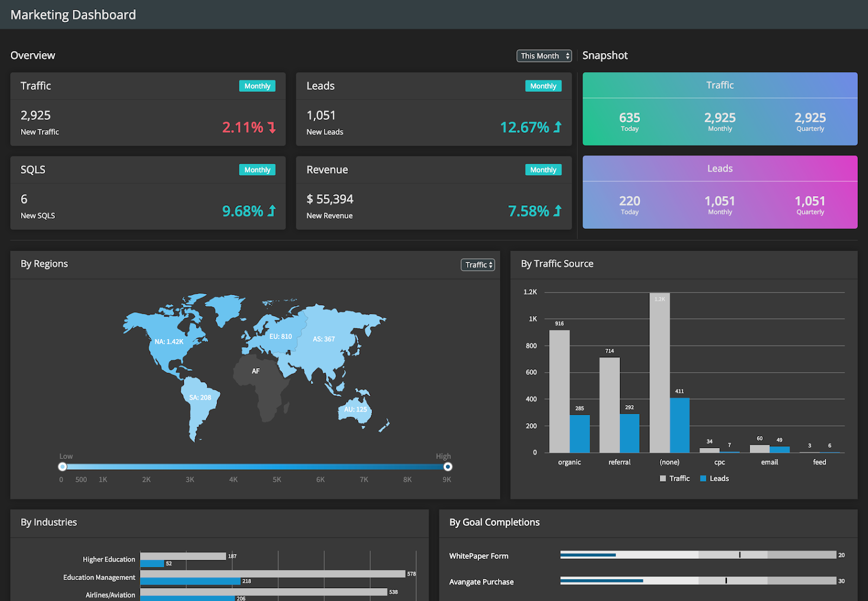Click the red downward trend arrow on Traffic card
868x601 pixels.
coord(271,127)
